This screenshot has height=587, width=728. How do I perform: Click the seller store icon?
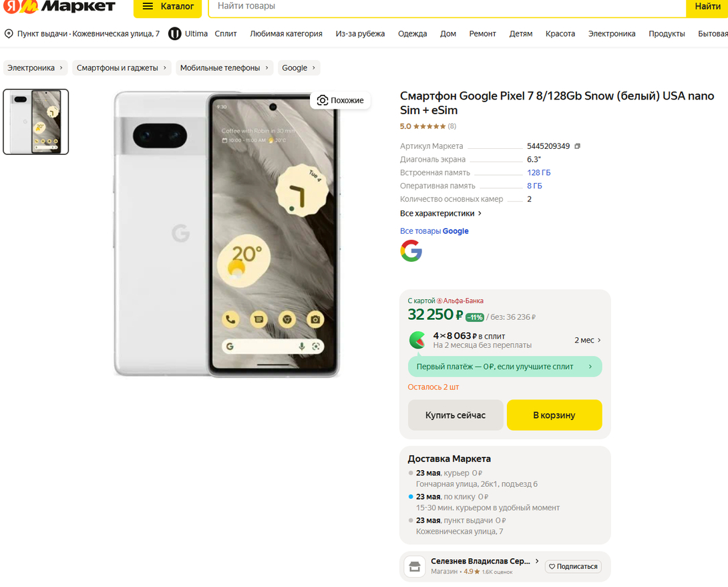click(x=415, y=567)
